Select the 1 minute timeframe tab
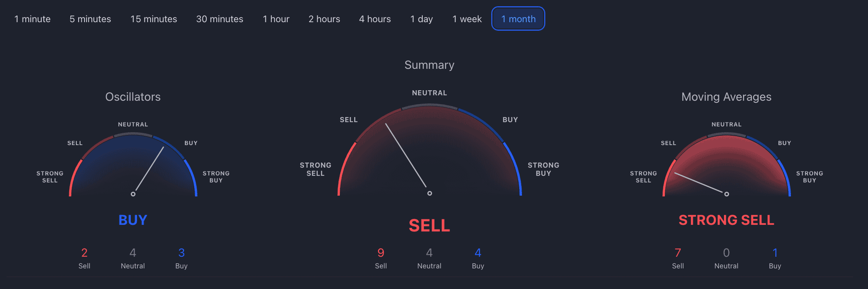Viewport: 868px width, 289px height. pyautogui.click(x=32, y=19)
